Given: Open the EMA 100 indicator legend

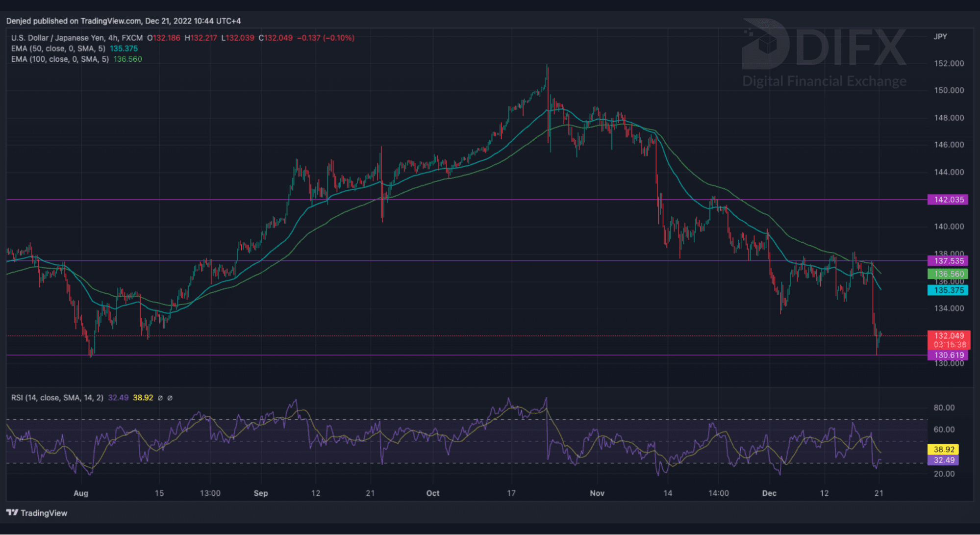Looking at the screenshot, I should coord(60,59).
